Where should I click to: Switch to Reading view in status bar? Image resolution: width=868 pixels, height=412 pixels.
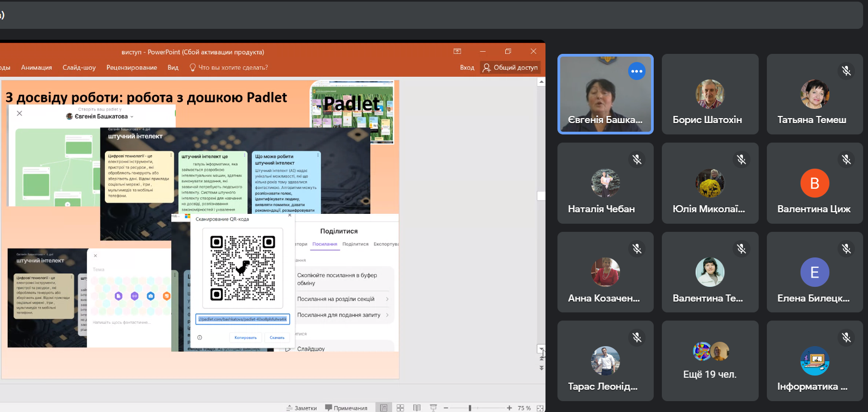[x=417, y=408]
